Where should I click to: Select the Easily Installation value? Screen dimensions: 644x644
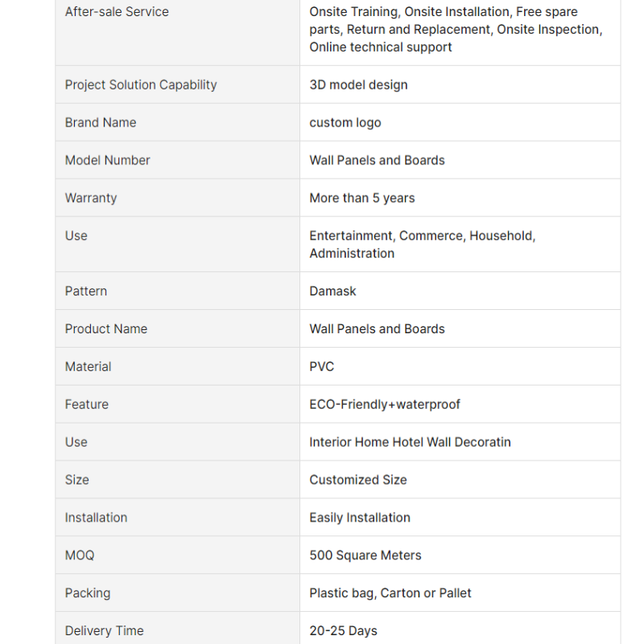(360, 518)
